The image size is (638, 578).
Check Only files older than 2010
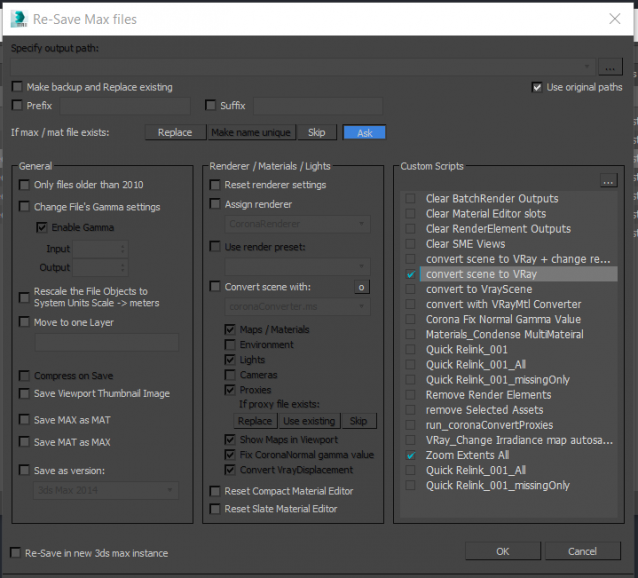[x=24, y=185]
